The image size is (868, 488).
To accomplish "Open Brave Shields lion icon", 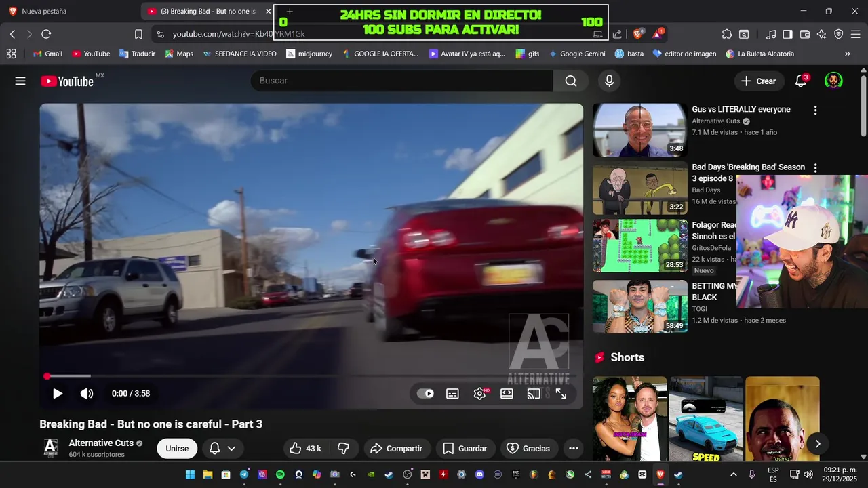I will coord(638,34).
